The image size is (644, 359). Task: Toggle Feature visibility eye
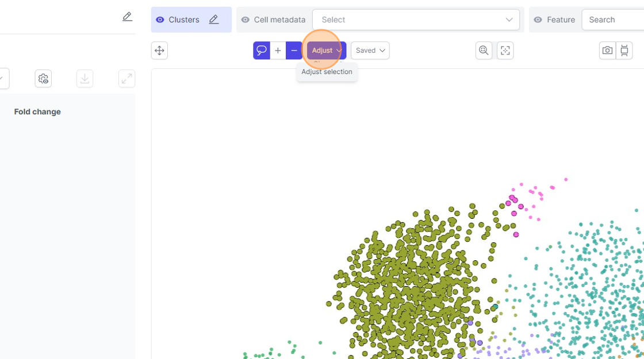(x=538, y=20)
